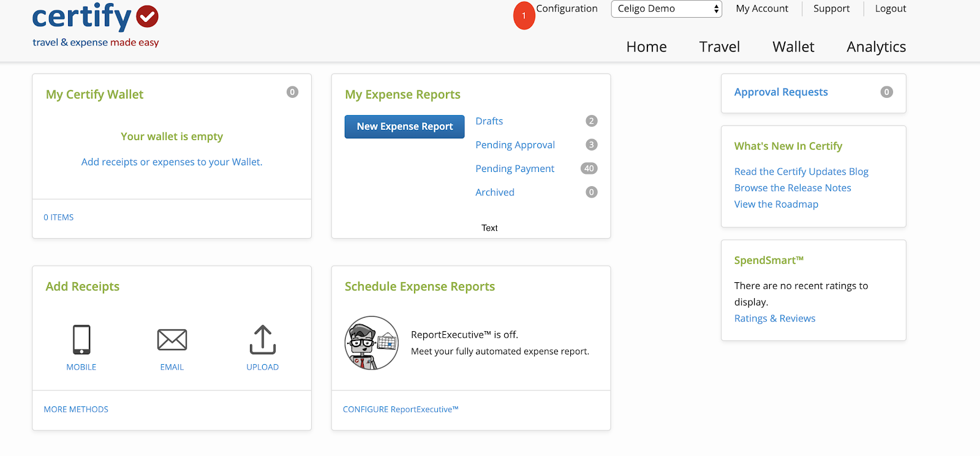Click Add receipts or expenses to your Wallet

click(171, 162)
